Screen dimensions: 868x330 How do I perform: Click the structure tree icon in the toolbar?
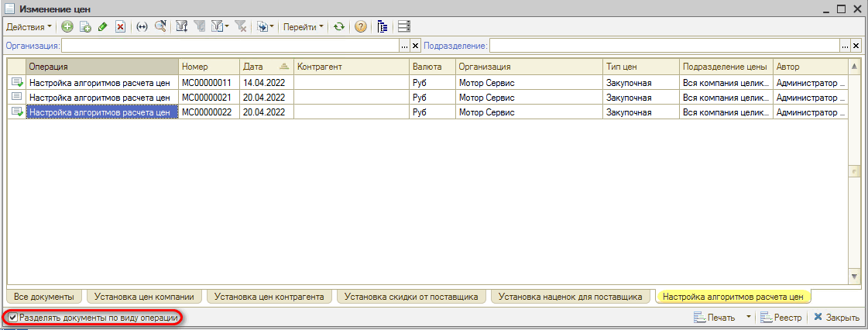click(x=383, y=26)
